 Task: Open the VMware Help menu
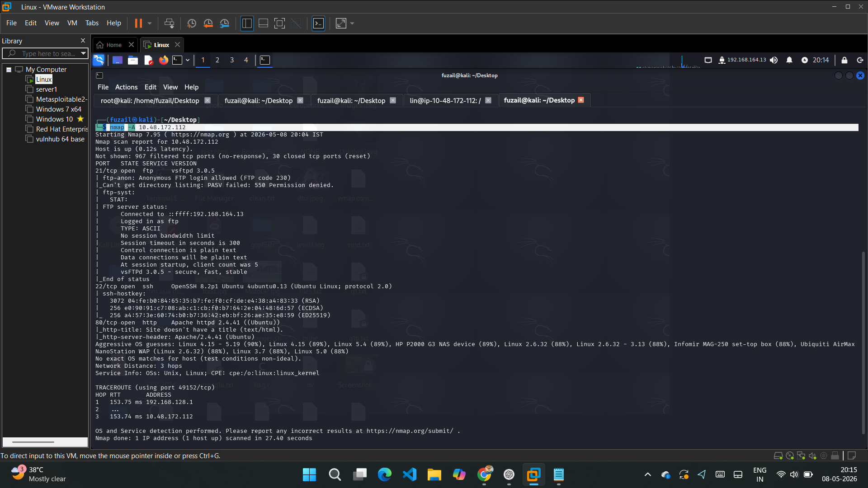114,23
